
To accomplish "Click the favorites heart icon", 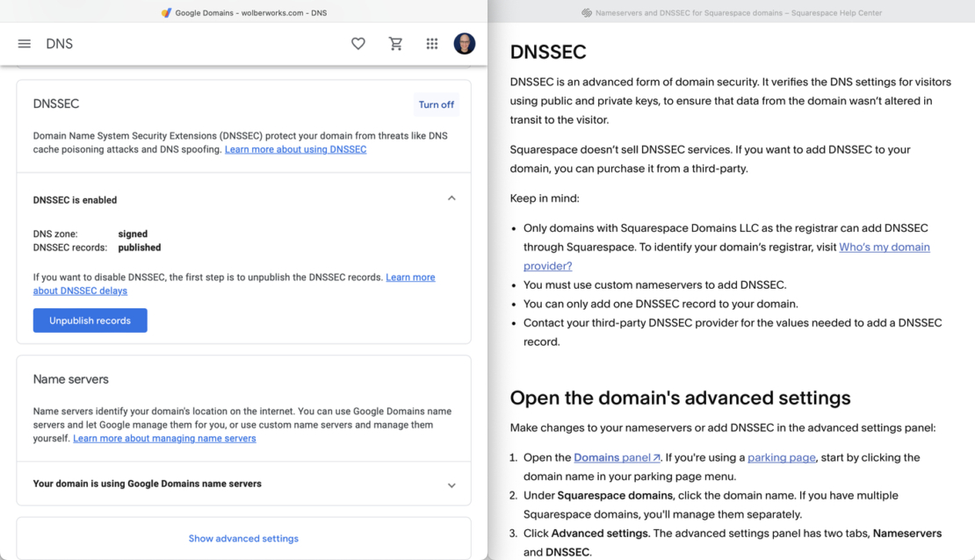I will click(x=358, y=43).
